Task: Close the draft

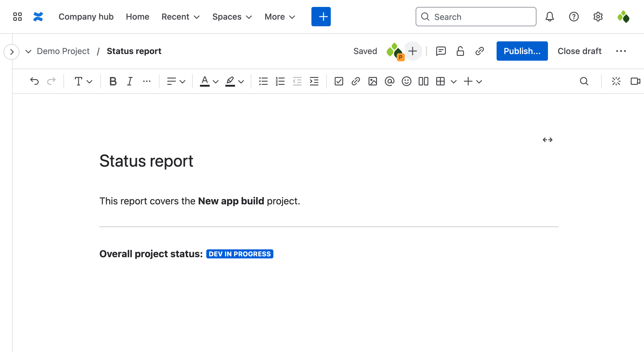Action: 579,51
